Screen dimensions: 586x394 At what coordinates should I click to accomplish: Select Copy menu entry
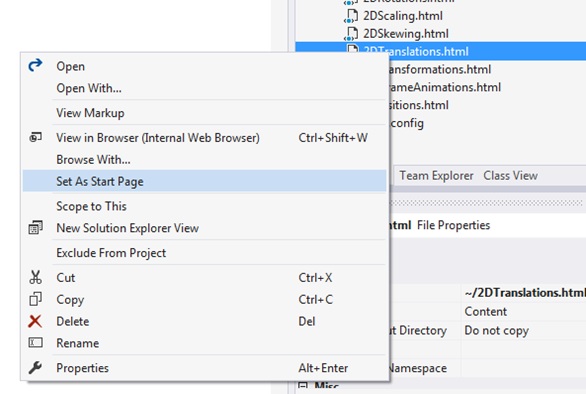[204, 299]
